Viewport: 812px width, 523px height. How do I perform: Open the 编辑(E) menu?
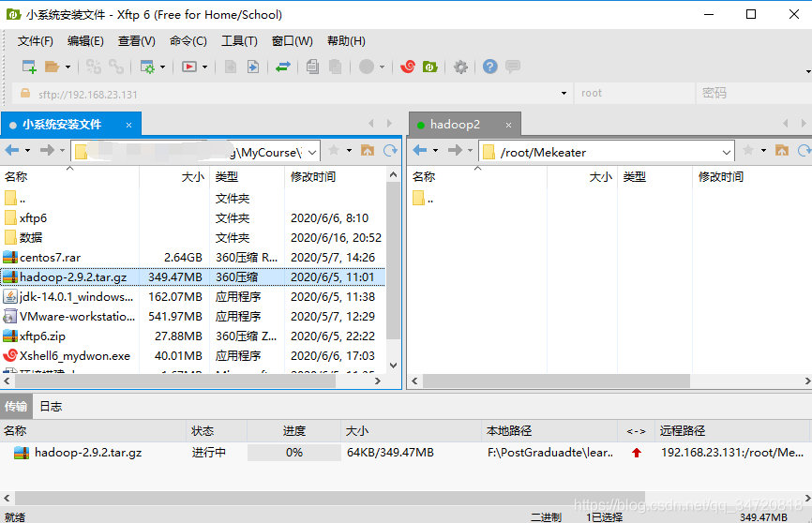point(85,41)
